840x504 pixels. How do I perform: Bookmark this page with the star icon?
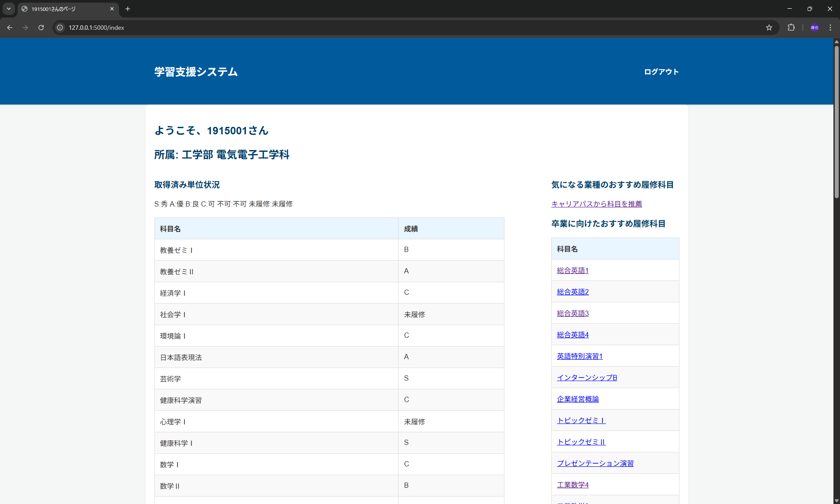point(769,28)
